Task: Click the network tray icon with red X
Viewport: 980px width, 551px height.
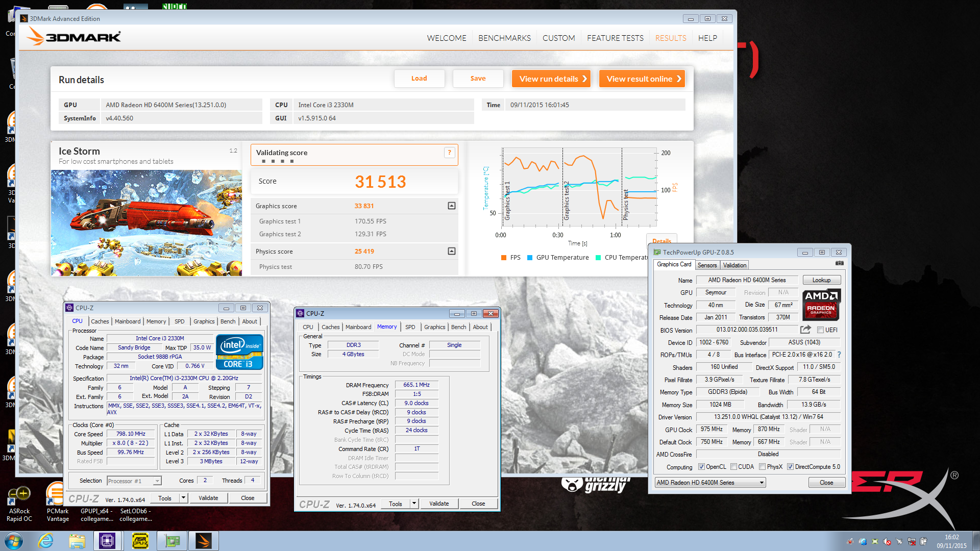Action: (911, 541)
